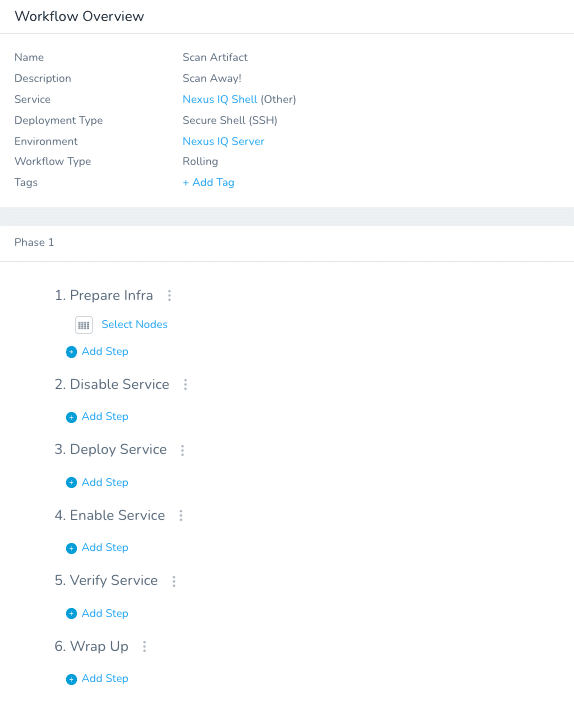
Task: Click the Select Nodes grid icon
Action: pos(84,325)
